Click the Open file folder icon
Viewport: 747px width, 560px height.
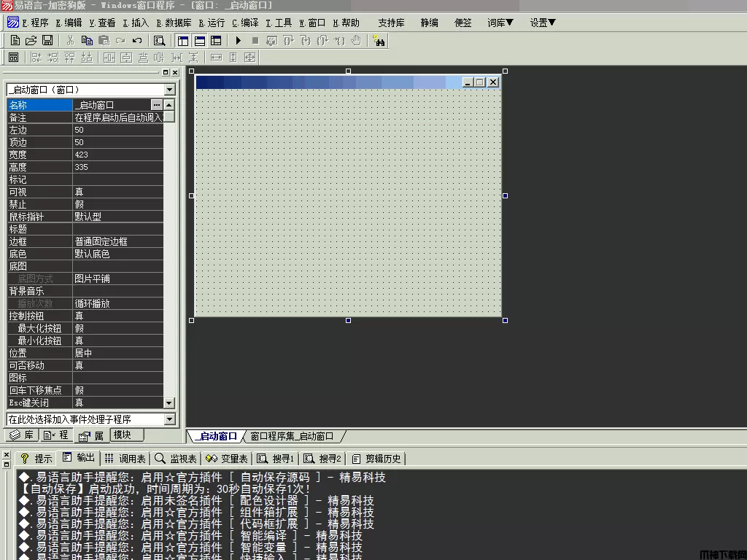(x=31, y=41)
